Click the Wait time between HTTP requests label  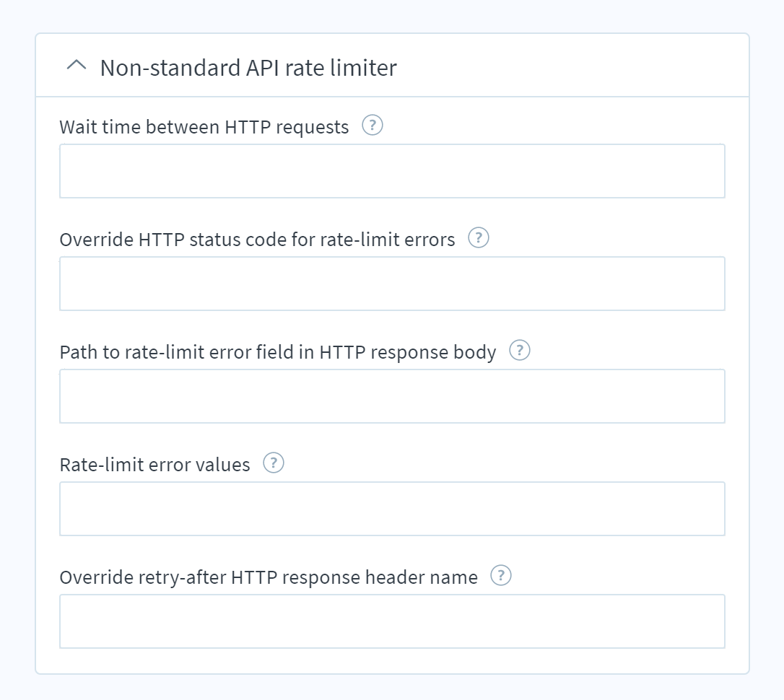[x=204, y=127]
